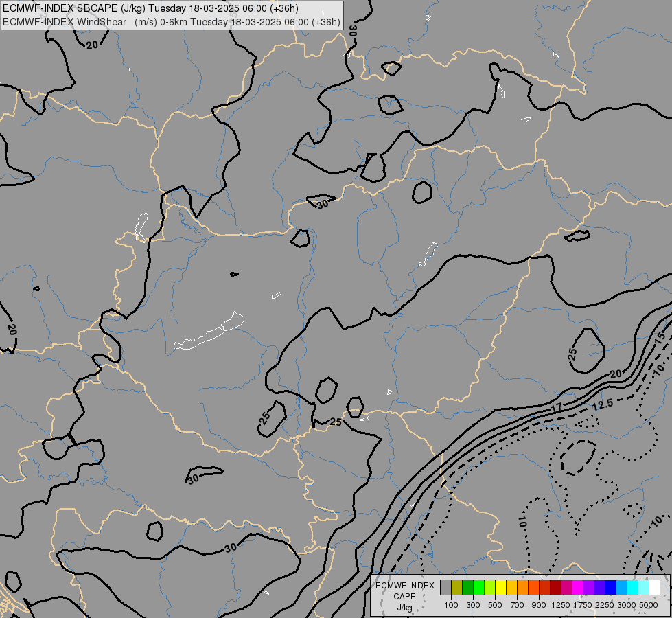Click the yellow-green lime legend swatch

coord(490,588)
